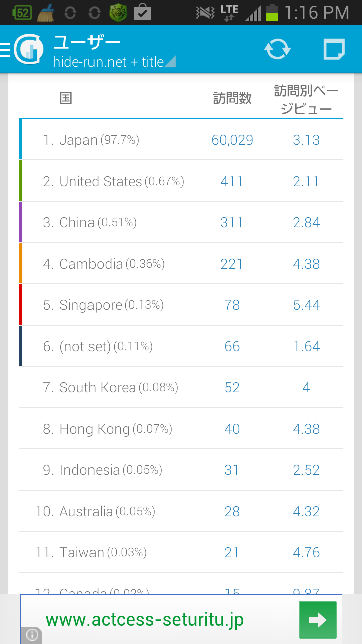The width and height of the screenshot is (362, 644).
Task: Open the ad info icon
Action: point(32,635)
